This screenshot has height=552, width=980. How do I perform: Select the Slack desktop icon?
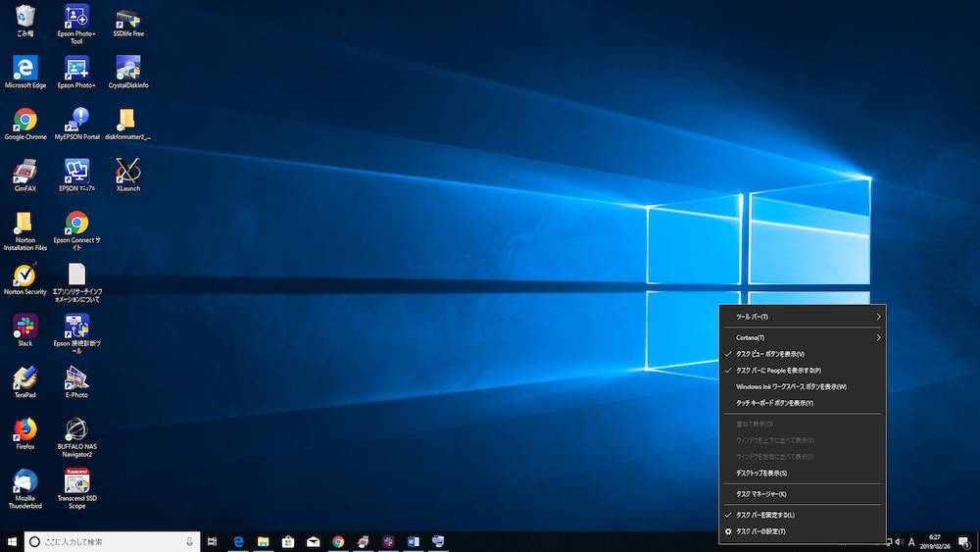(25, 330)
